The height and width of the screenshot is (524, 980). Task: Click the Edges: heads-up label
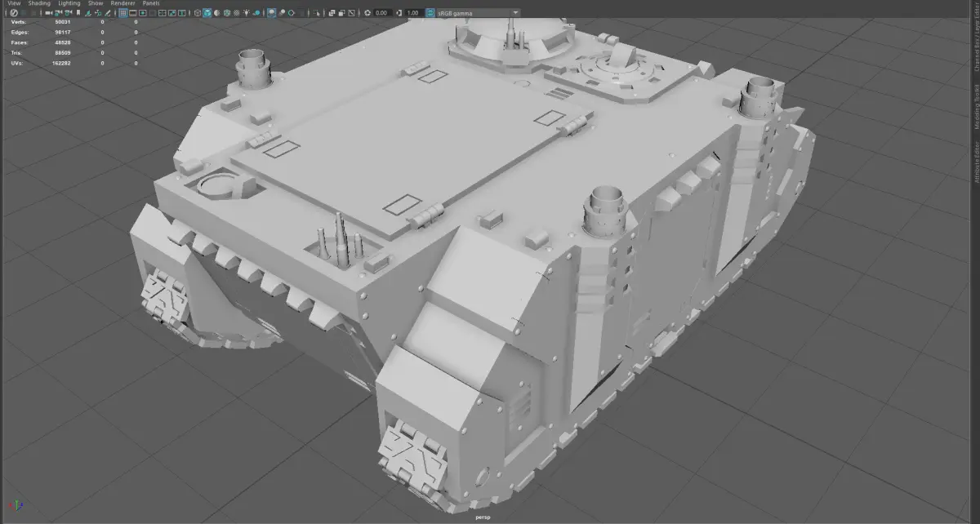[x=20, y=32]
